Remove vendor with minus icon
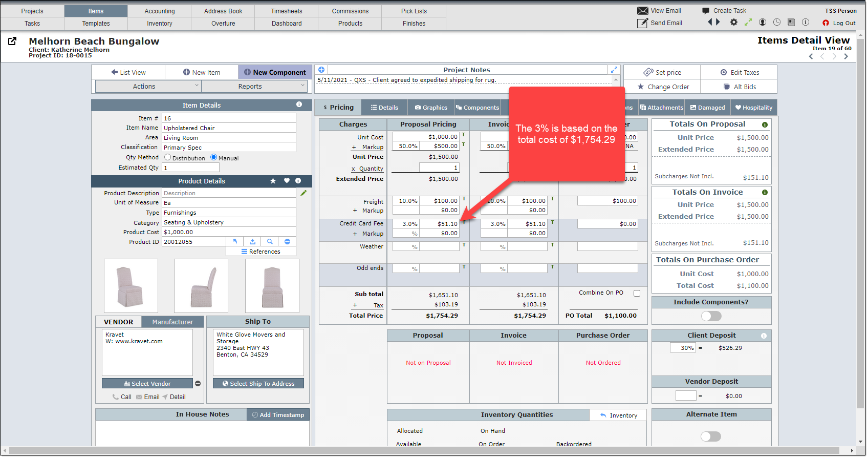The height and width of the screenshot is (458, 868). click(198, 384)
